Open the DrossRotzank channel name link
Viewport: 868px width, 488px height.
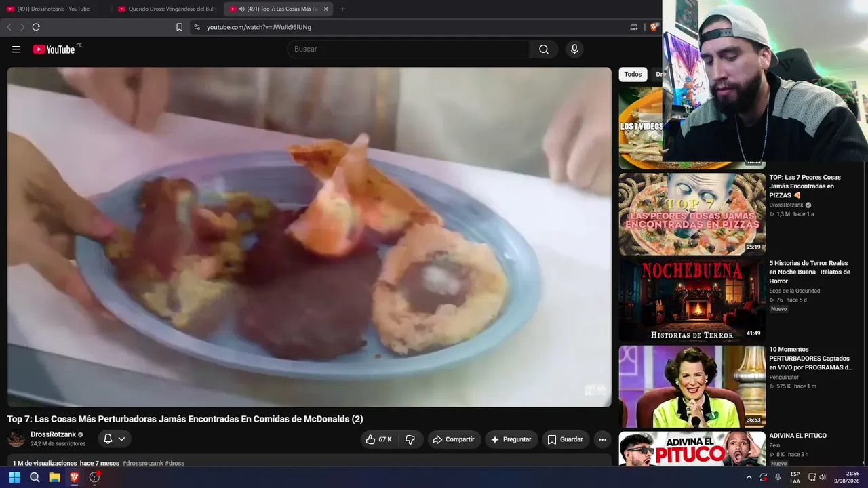[x=53, y=434]
